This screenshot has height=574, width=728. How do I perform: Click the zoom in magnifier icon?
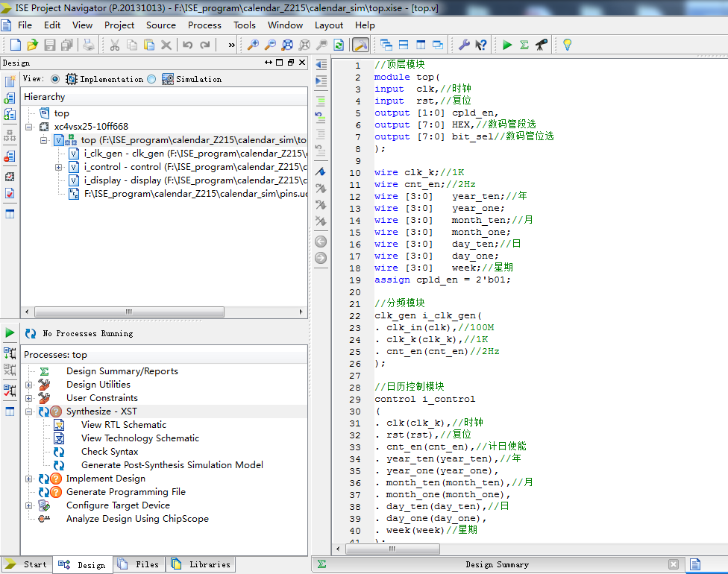tap(253, 45)
